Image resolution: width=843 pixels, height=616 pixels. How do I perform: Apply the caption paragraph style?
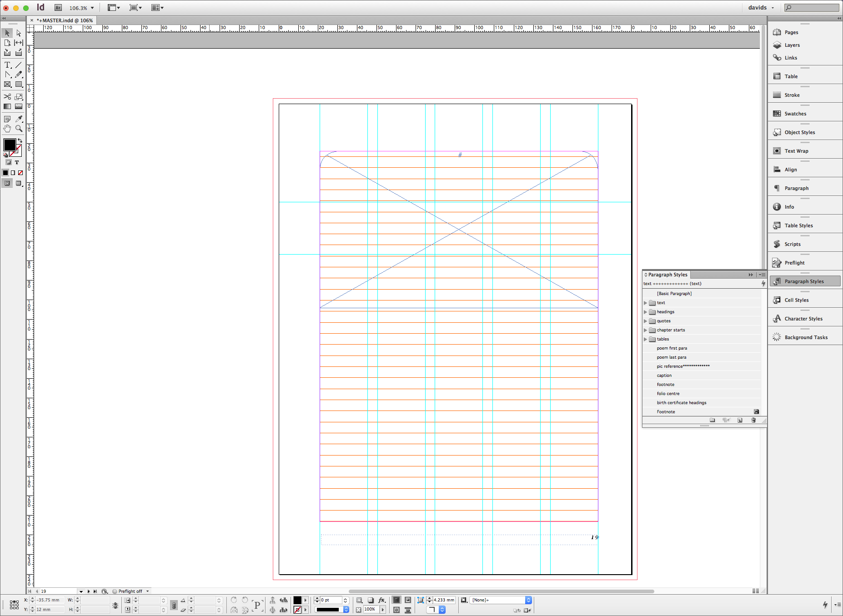point(664,376)
